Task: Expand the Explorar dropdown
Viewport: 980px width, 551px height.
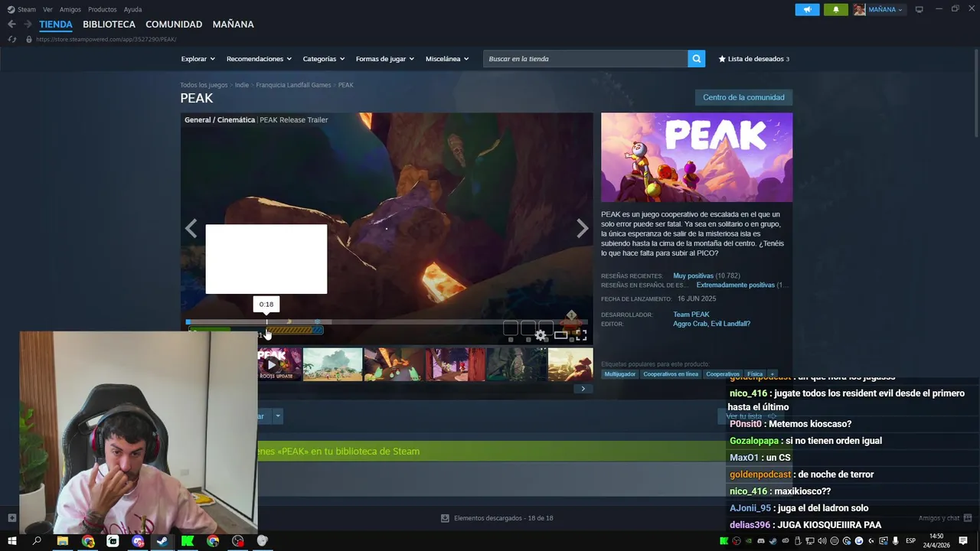Action: pyautogui.click(x=198, y=59)
